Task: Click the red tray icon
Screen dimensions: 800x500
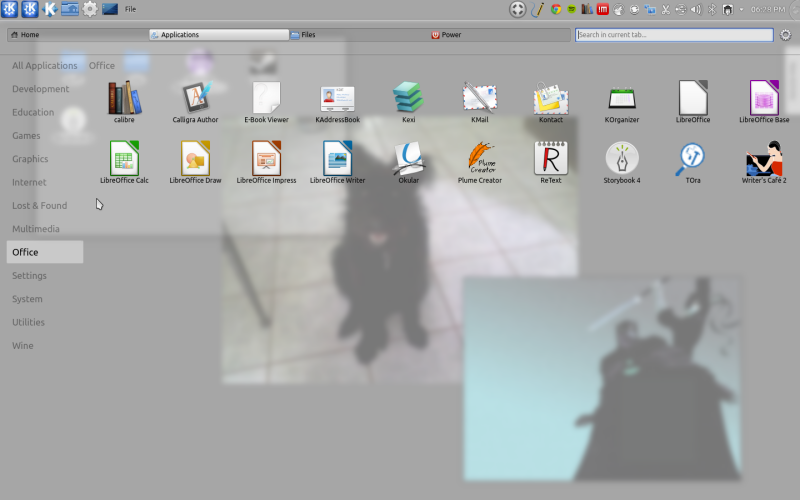Action: tap(603, 9)
